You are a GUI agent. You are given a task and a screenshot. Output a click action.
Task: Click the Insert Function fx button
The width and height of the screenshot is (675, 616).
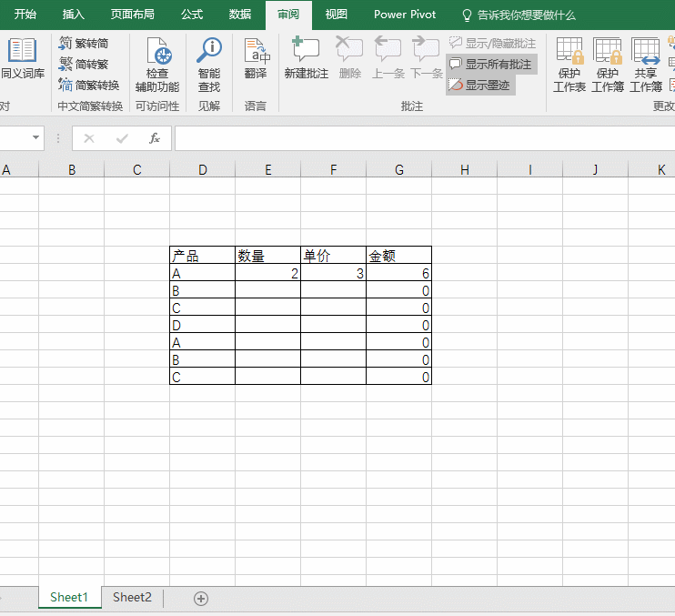point(155,138)
